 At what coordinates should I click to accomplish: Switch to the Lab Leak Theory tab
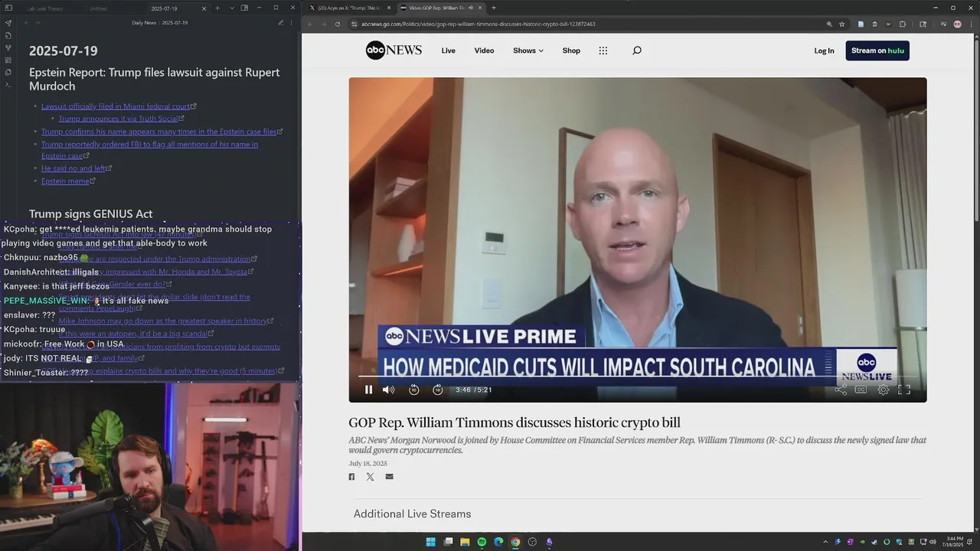[x=45, y=8]
